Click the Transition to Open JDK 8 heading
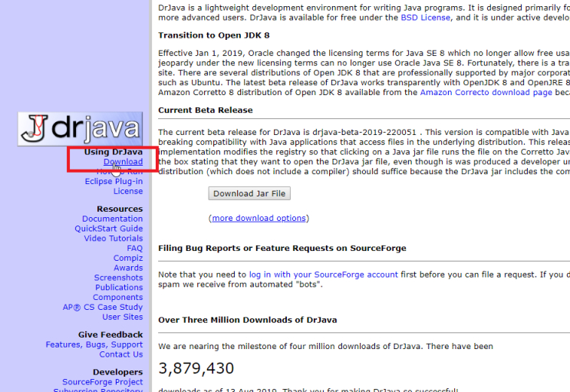The width and height of the screenshot is (570, 392). [x=214, y=35]
